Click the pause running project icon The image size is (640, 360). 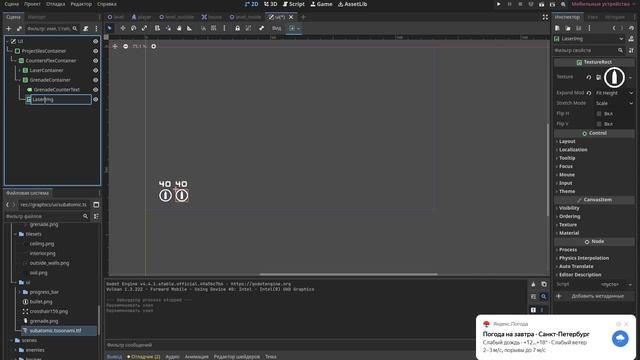509,4
